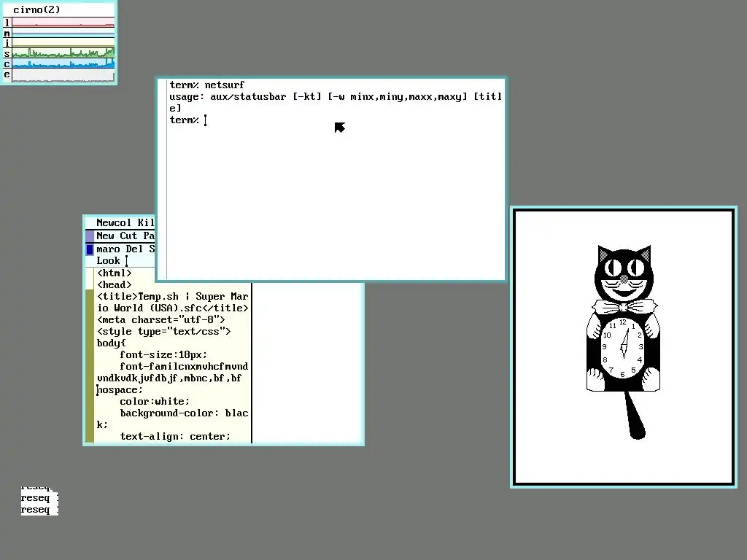Click the maro file name in acme tag
Viewport: 747px width, 560px height.
tap(108, 249)
